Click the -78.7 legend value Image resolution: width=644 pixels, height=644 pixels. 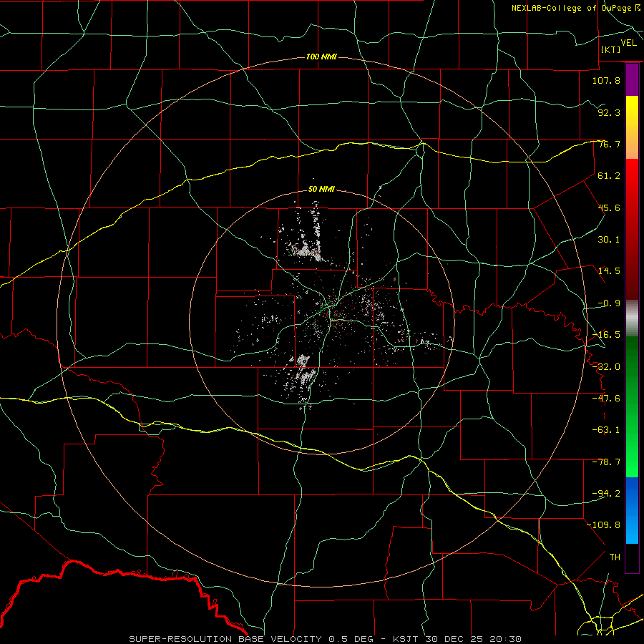coord(606,462)
